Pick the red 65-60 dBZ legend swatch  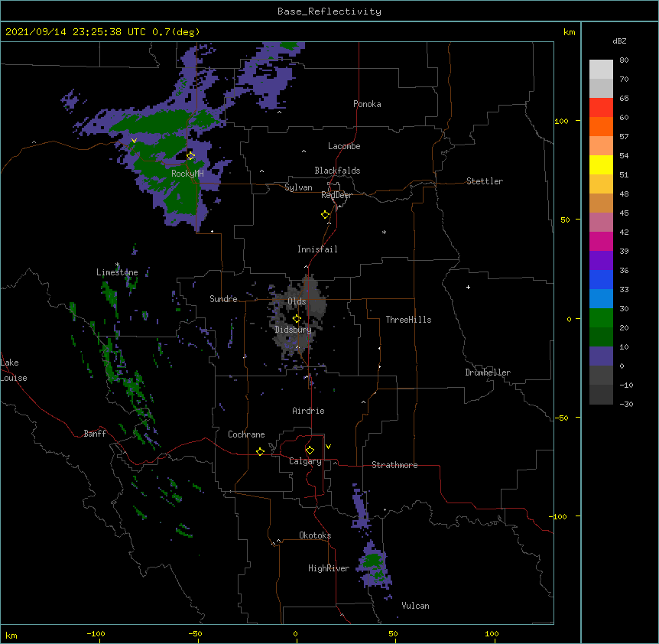click(601, 108)
